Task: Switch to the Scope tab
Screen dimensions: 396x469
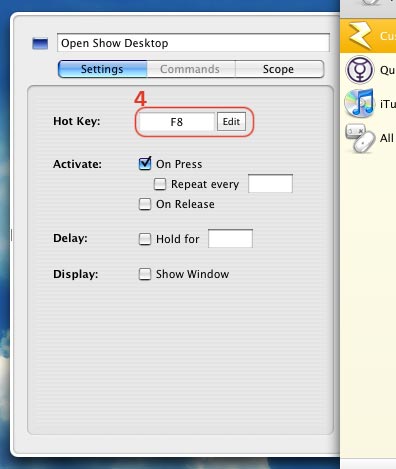Action: pos(279,69)
